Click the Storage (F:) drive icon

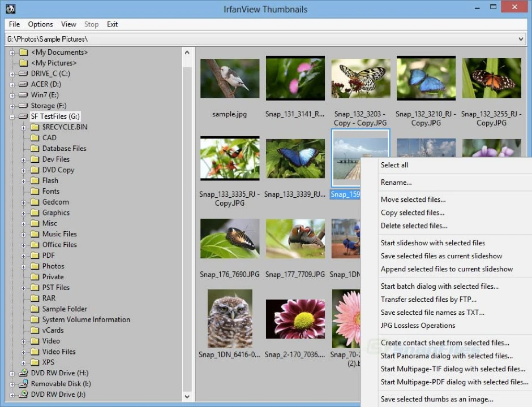(x=23, y=106)
